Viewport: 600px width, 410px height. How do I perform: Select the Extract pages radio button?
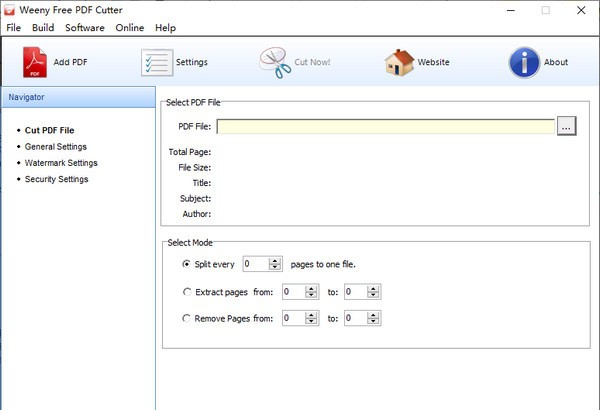(x=187, y=292)
